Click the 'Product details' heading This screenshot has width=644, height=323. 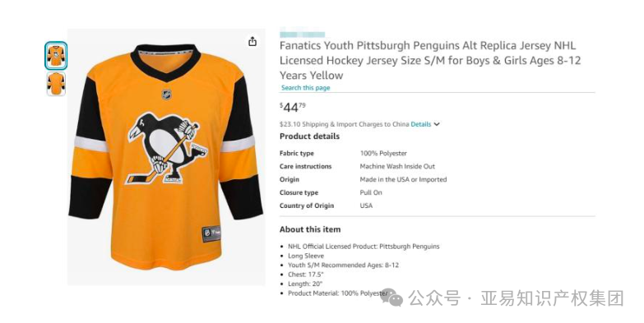(x=310, y=136)
